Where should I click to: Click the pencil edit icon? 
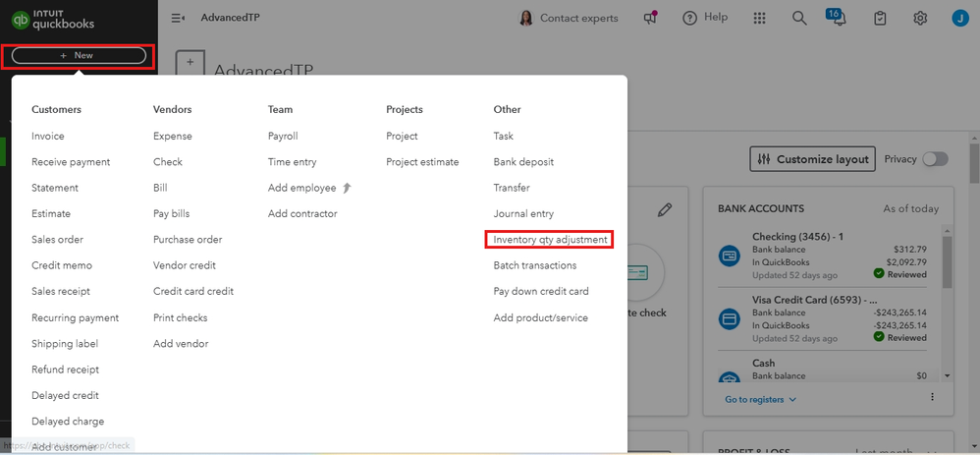pyautogui.click(x=665, y=208)
